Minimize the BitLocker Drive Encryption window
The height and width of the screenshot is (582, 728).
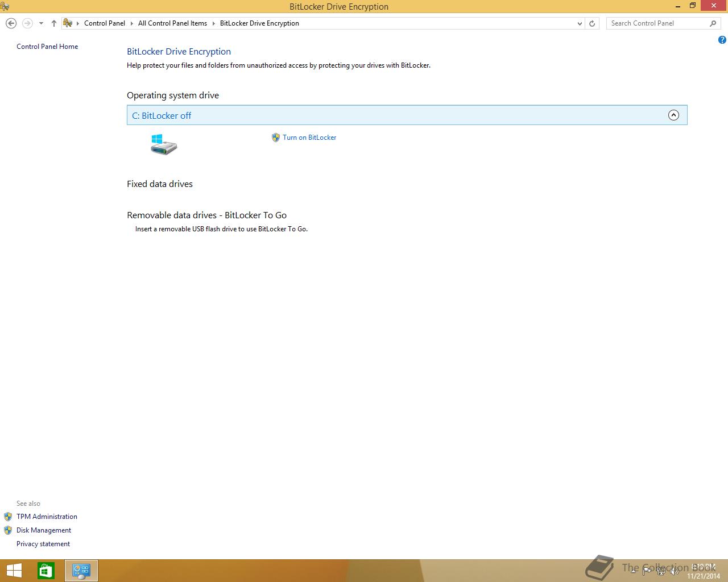click(x=677, y=6)
